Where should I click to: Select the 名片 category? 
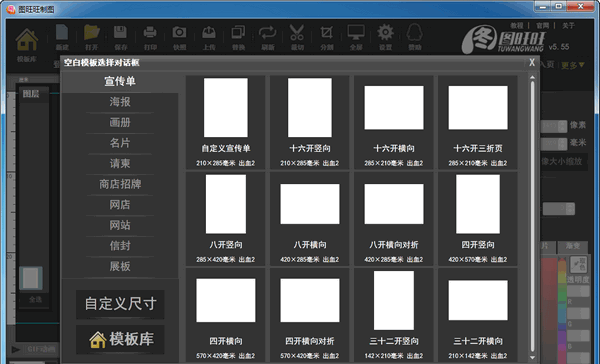(120, 143)
